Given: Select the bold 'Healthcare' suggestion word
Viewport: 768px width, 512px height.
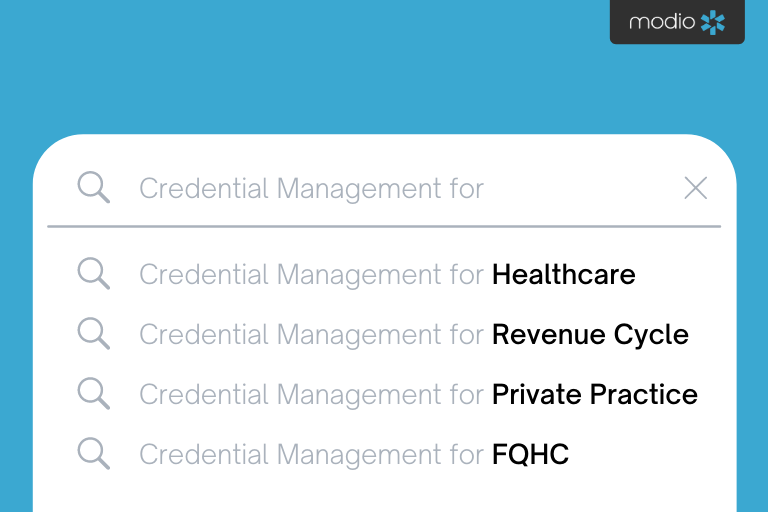Looking at the screenshot, I should click(563, 274).
